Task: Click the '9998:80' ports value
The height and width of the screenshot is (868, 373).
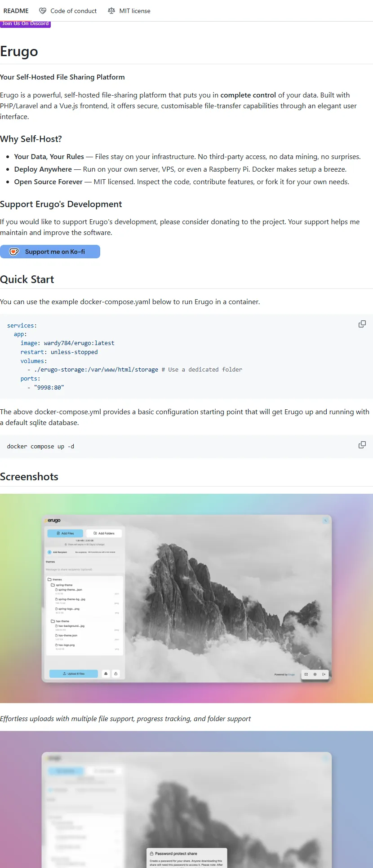Action: pyautogui.click(x=49, y=387)
